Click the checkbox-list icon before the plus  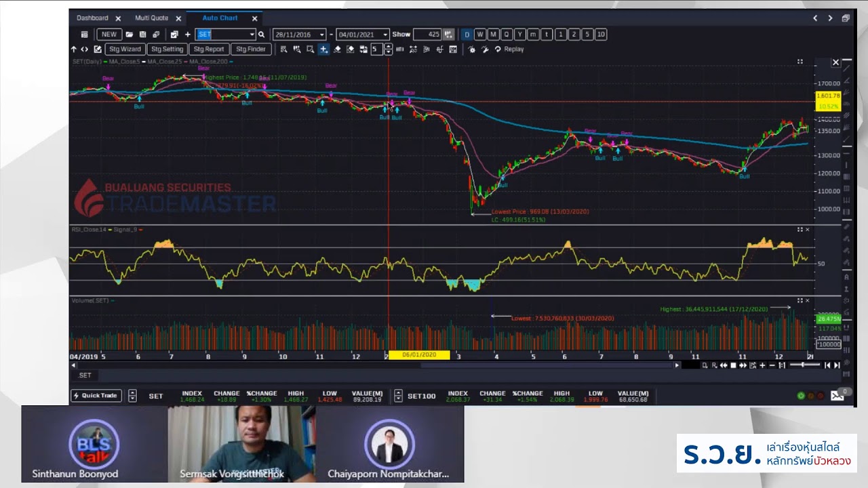click(174, 35)
